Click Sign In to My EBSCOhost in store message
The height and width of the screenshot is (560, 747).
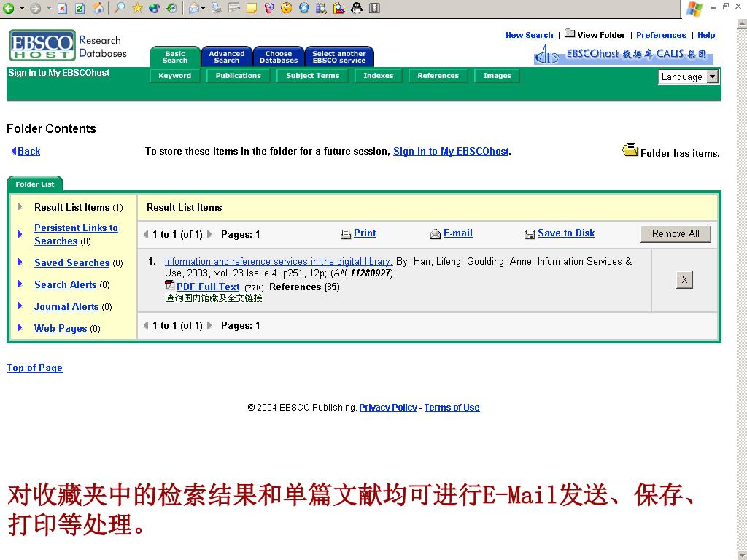point(451,152)
